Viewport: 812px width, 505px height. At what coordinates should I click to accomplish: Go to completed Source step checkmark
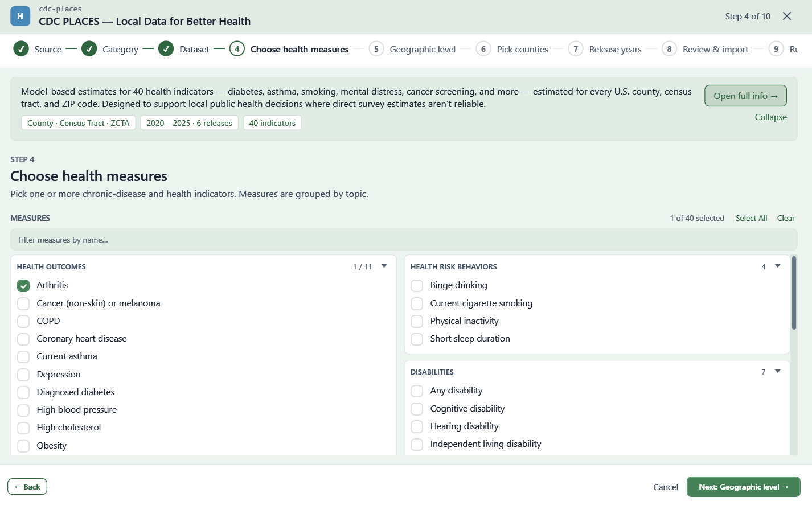click(21, 49)
